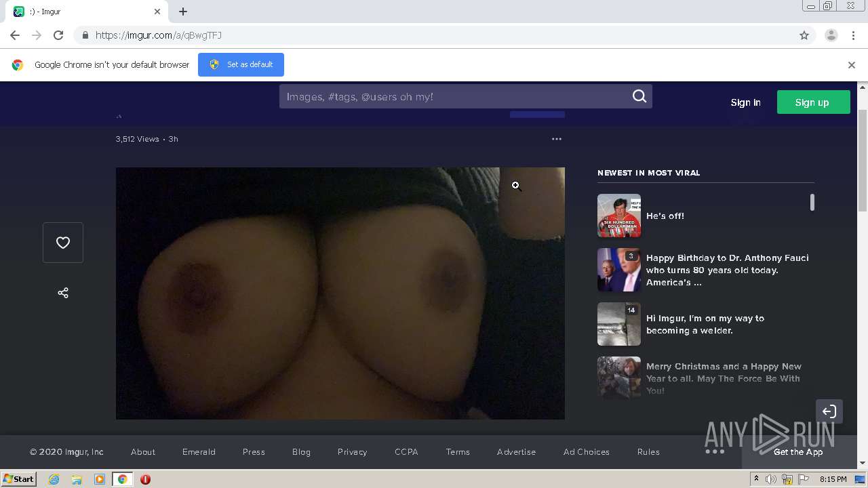The width and height of the screenshot is (868, 488).
Task: Open the Blog footer link
Action: (301, 452)
